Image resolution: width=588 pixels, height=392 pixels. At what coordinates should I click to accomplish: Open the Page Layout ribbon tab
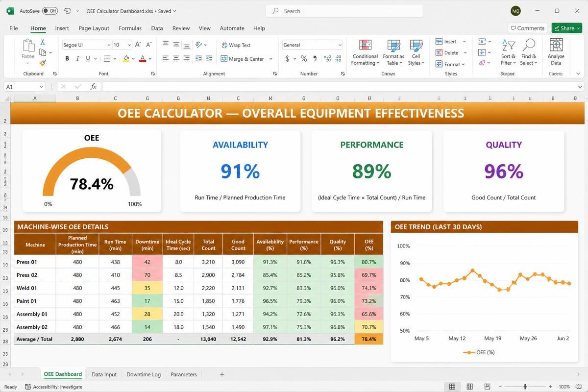[x=94, y=28]
